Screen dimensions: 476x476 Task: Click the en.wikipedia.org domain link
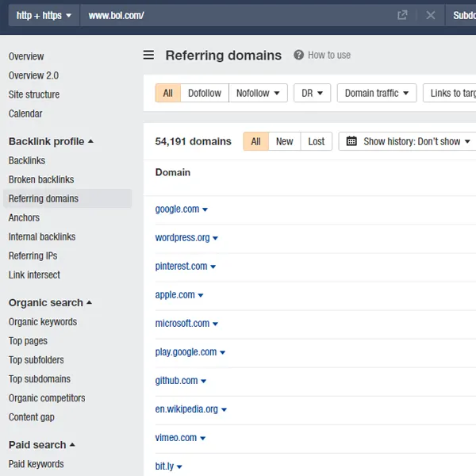(186, 409)
